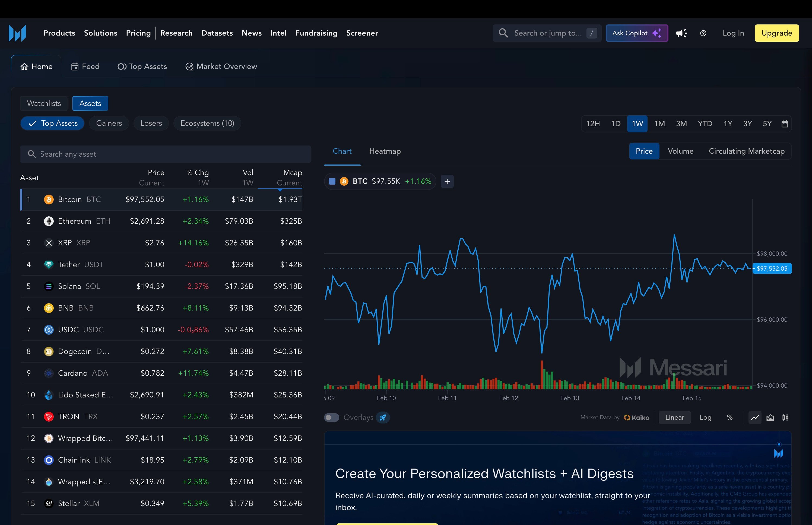Screen dimensions: 812x525
Task: Click the Log In link
Action: 733,33
